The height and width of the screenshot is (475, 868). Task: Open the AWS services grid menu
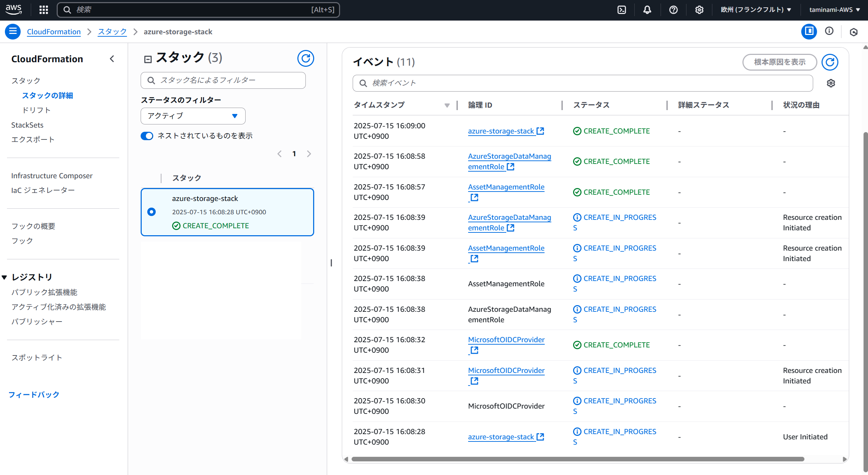point(44,10)
